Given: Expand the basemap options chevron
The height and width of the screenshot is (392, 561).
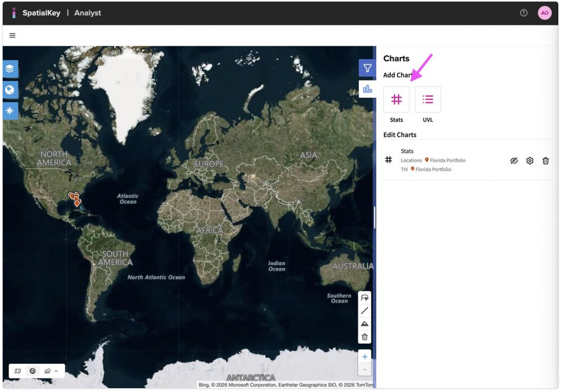Looking at the screenshot, I should coord(56,371).
